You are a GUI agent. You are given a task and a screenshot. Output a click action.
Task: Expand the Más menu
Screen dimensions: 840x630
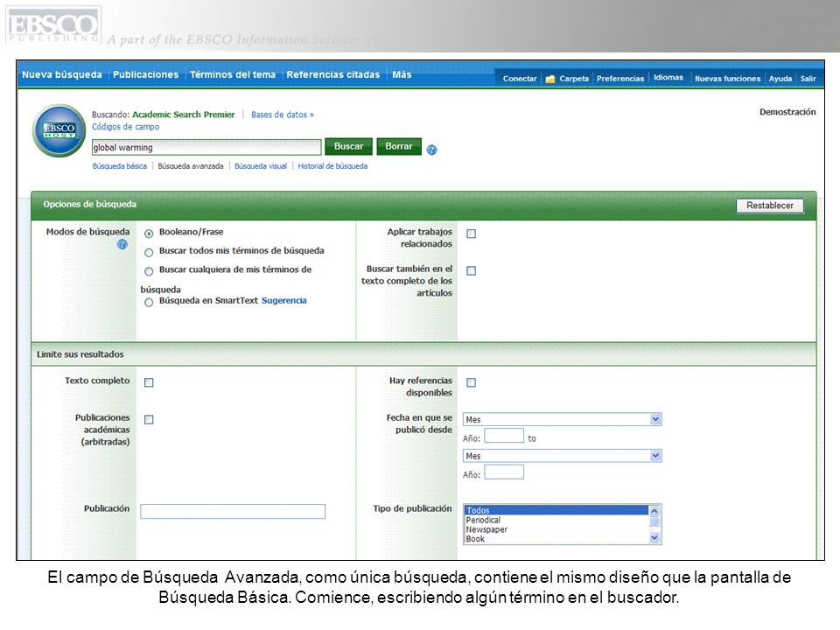402,74
